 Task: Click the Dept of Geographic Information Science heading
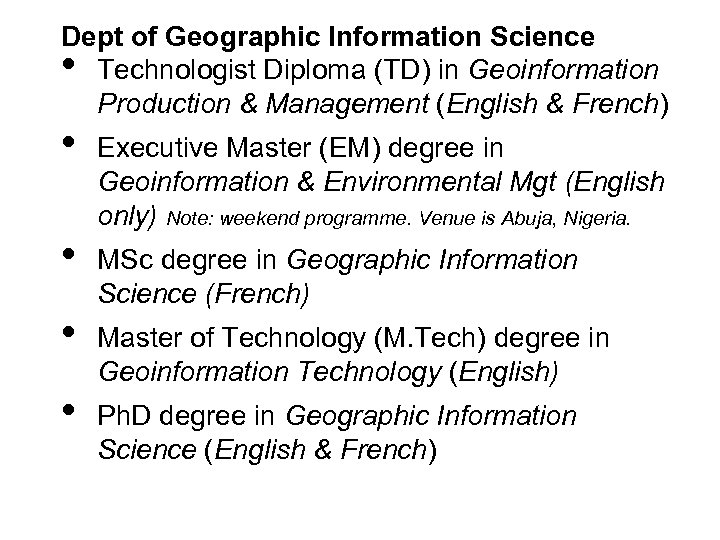coord(328,38)
